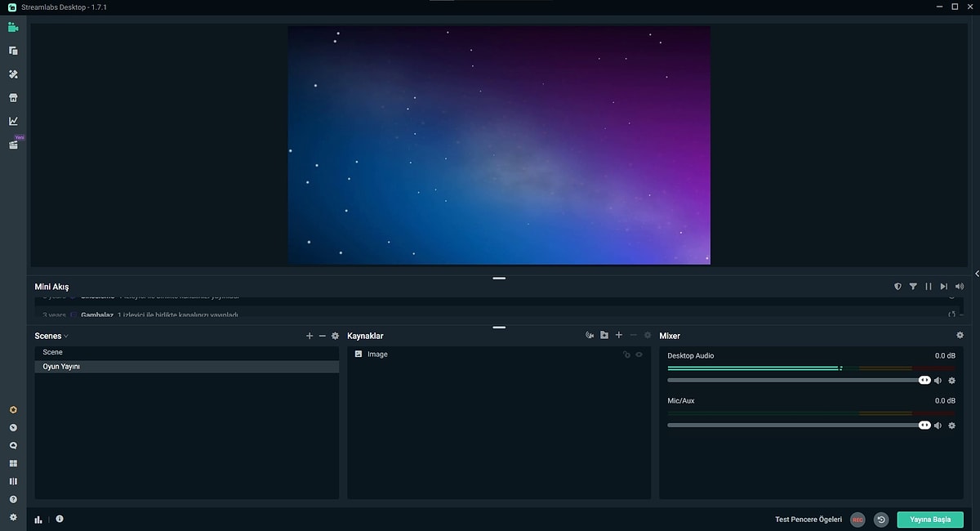Open the App Store icon in sidebar

tap(12, 96)
